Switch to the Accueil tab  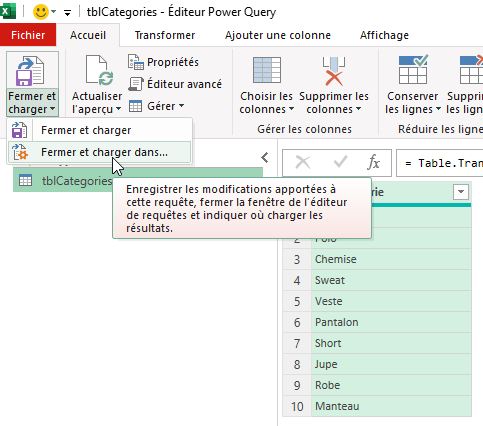click(x=88, y=35)
